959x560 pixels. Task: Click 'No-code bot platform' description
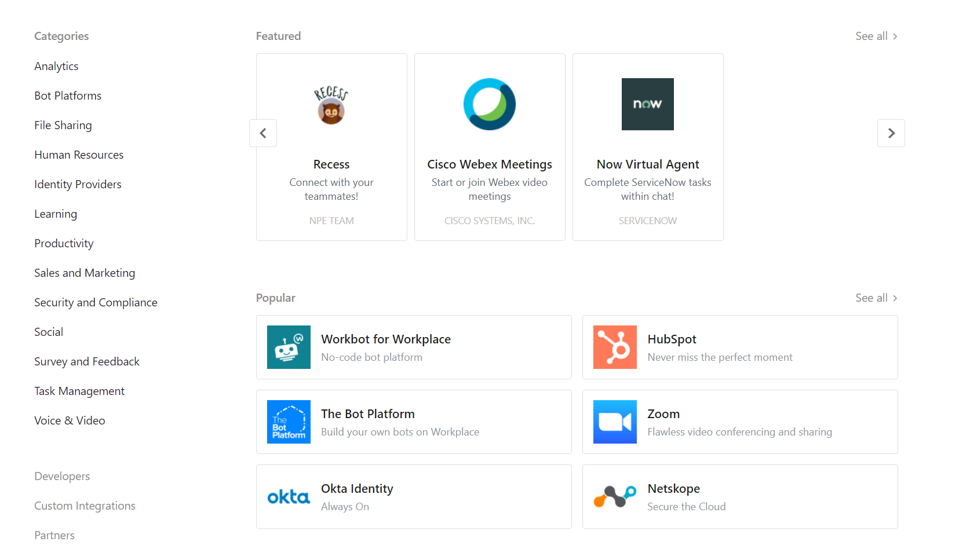371,357
